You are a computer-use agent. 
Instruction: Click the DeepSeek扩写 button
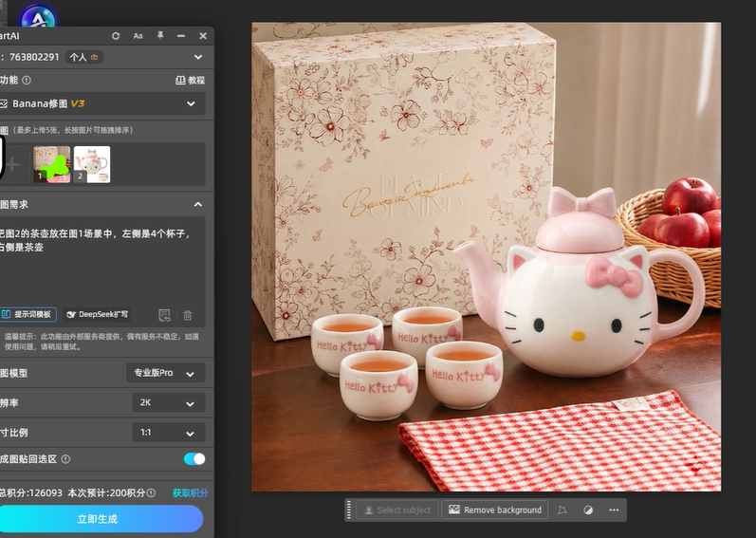tap(97, 314)
